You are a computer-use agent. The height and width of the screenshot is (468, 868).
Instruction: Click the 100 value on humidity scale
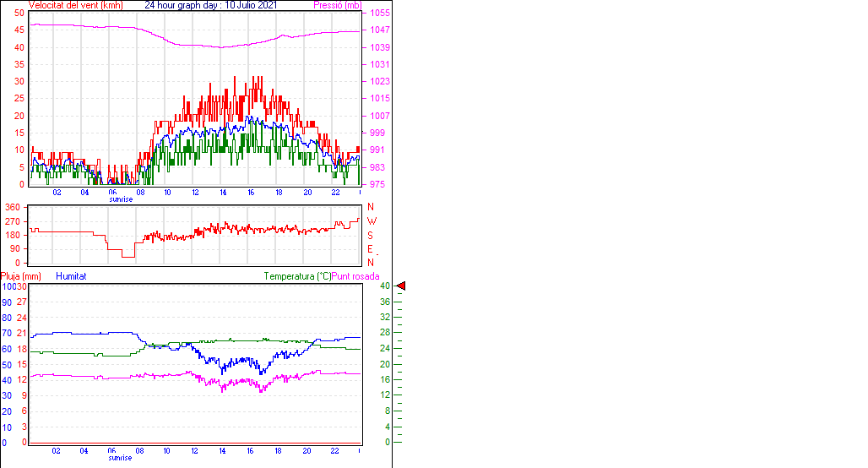(x=8, y=286)
